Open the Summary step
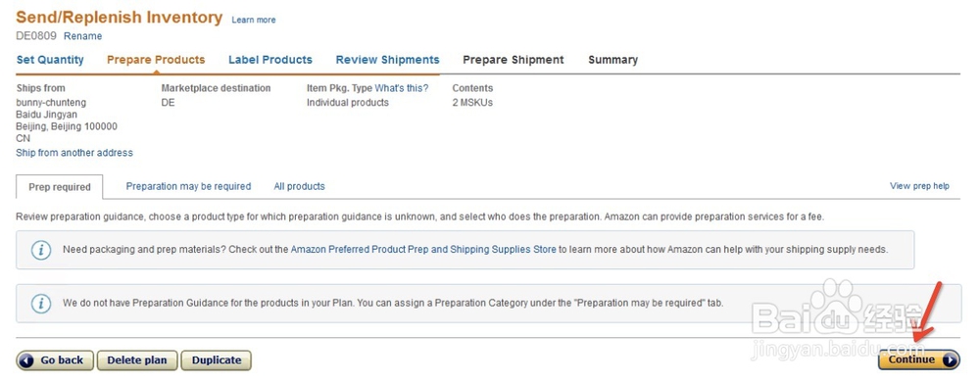 pos(613,60)
